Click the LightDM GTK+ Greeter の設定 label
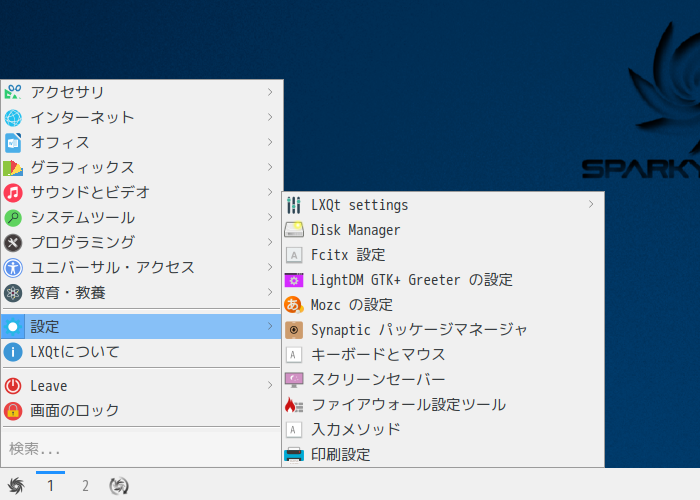Image resolution: width=700 pixels, height=500 pixels. click(x=412, y=280)
